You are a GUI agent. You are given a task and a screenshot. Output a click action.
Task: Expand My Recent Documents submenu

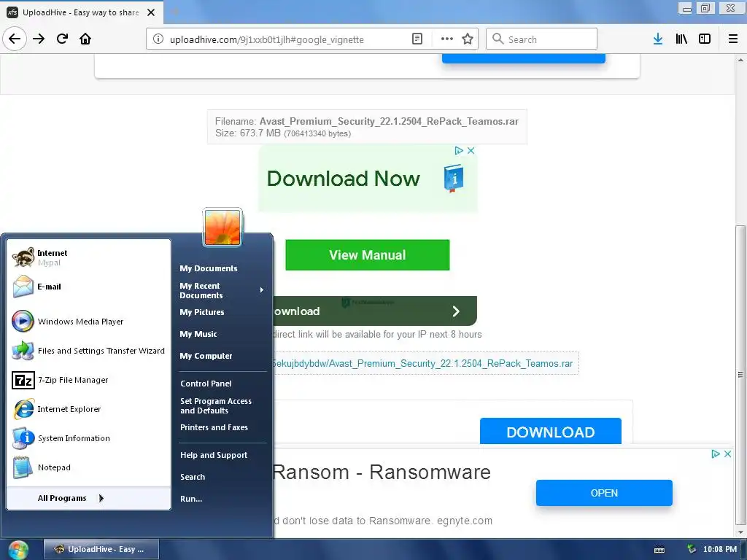[222, 290]
